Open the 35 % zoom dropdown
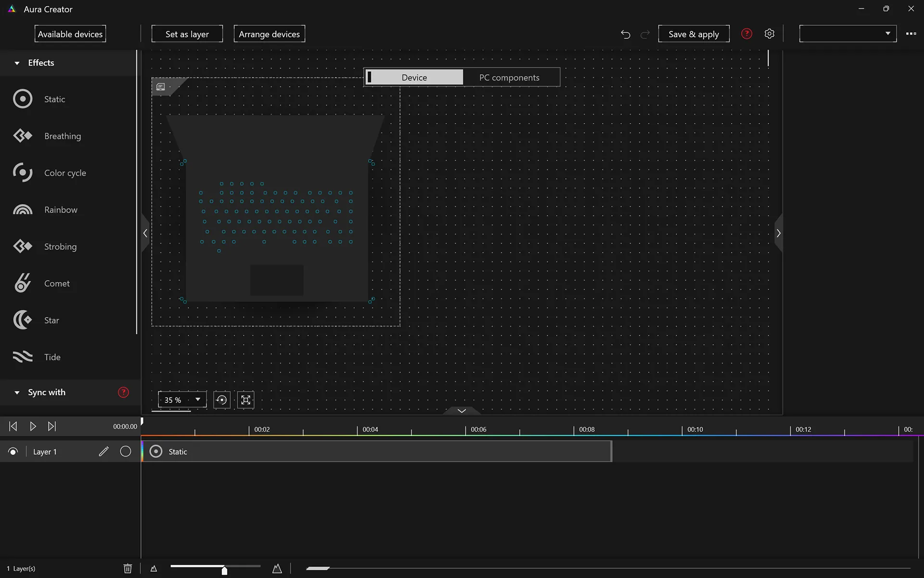This screenshot has width=924, height=578. pos(182,400)
